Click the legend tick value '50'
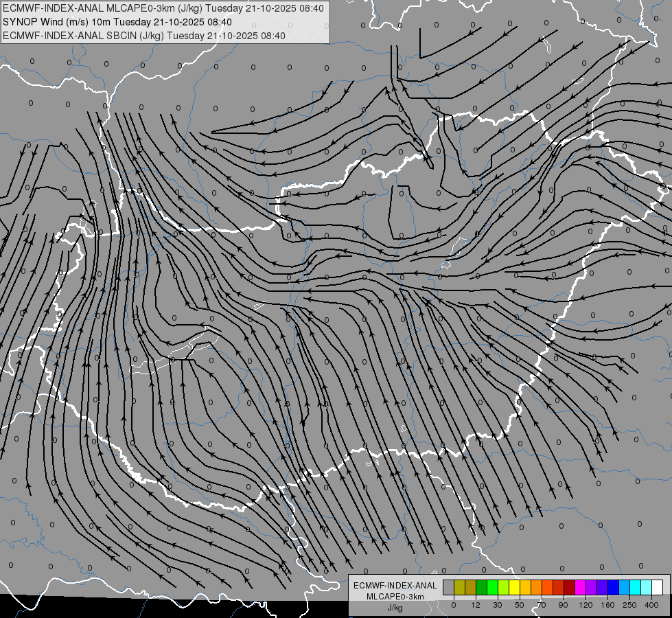Image resolution: width=672 pixels, height=618 pixels. point(520,605)
